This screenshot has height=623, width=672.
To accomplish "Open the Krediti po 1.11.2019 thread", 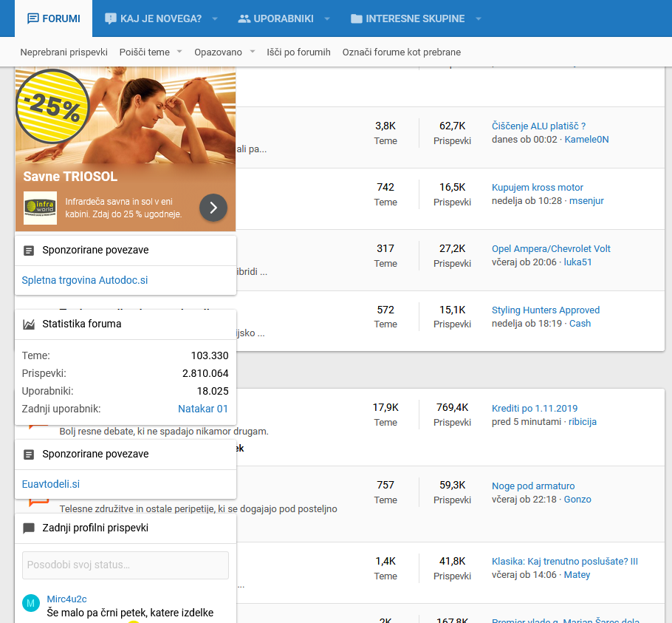I will pos(535,408).
